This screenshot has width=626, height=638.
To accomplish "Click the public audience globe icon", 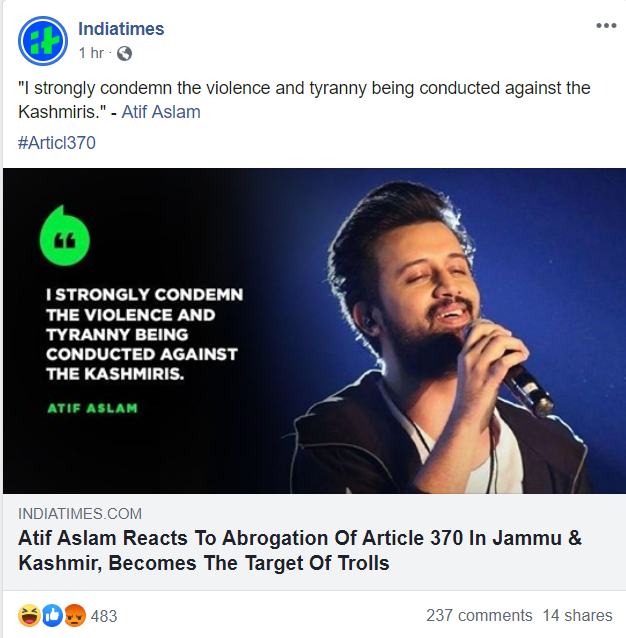I will (x=124, y=54).
